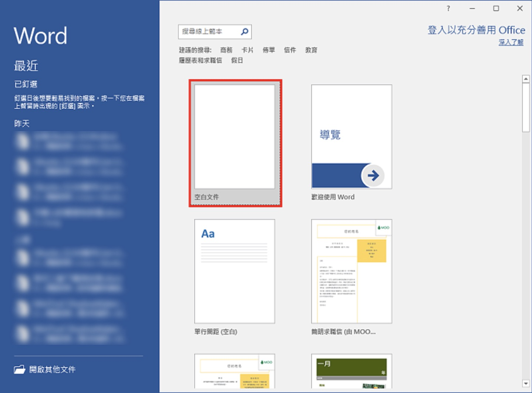Open the 一月 calendar template
The image size is (532, 393).
click(x=351, y=371)
